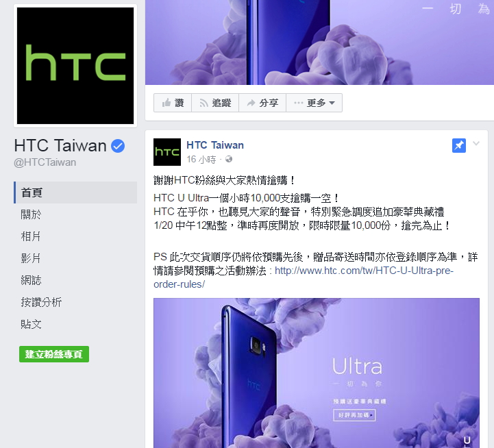Go to 相片 section
This screenshot has height=448, width=494.
31,236
